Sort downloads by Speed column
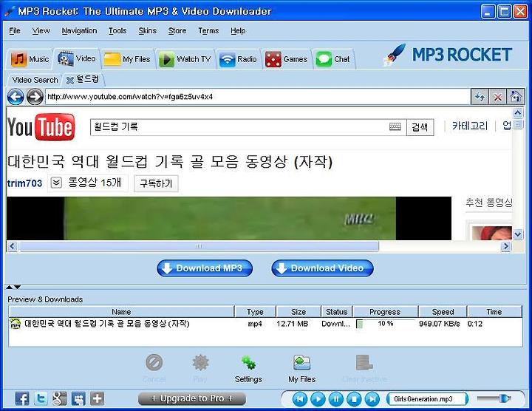The width and height of the screenshot is (532, 411). click(443, 312)
